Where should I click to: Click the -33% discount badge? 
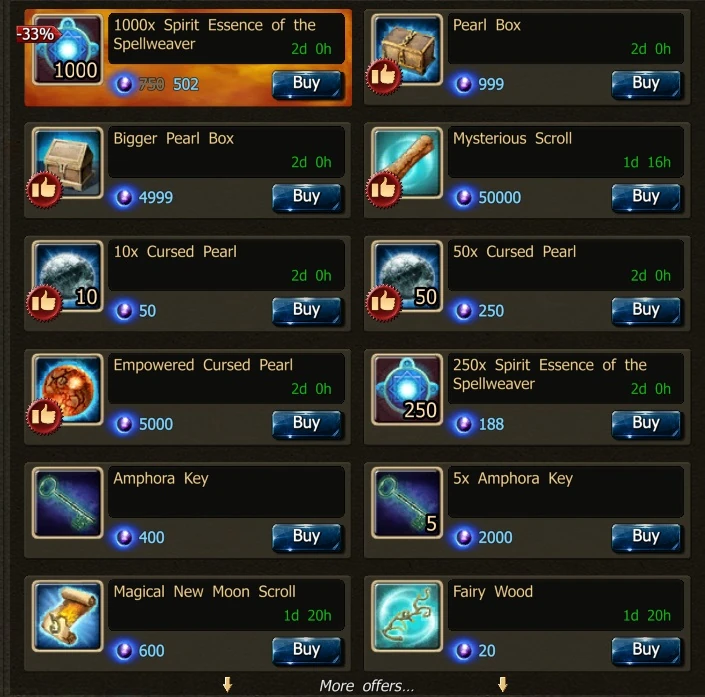(x=36, y=34)
